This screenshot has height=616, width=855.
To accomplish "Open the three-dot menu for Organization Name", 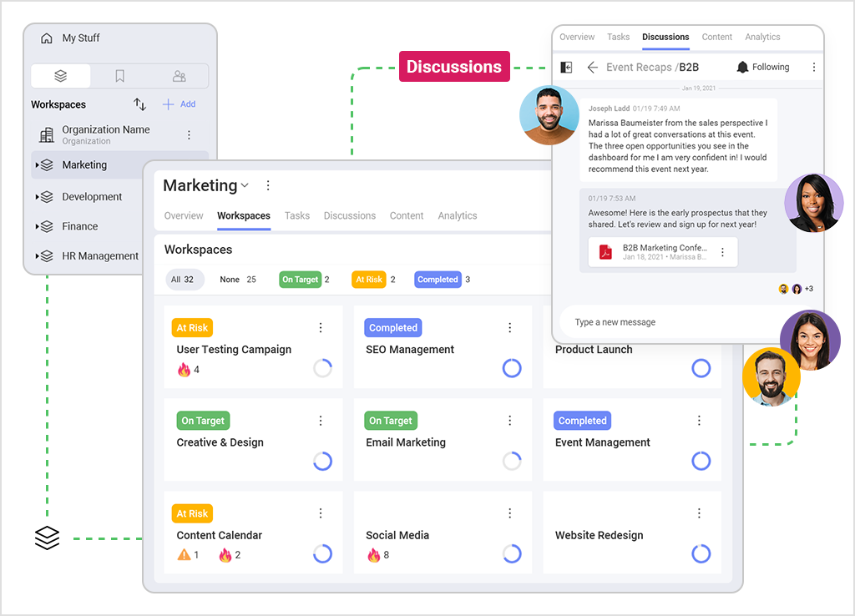I will pyautogui.click(x=188, y=135).
